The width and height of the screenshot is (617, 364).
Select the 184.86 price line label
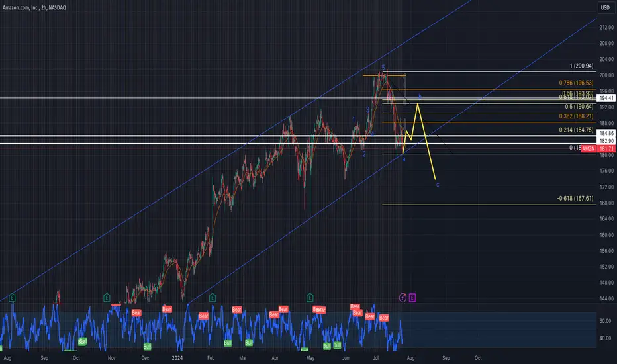click(606, 134)
